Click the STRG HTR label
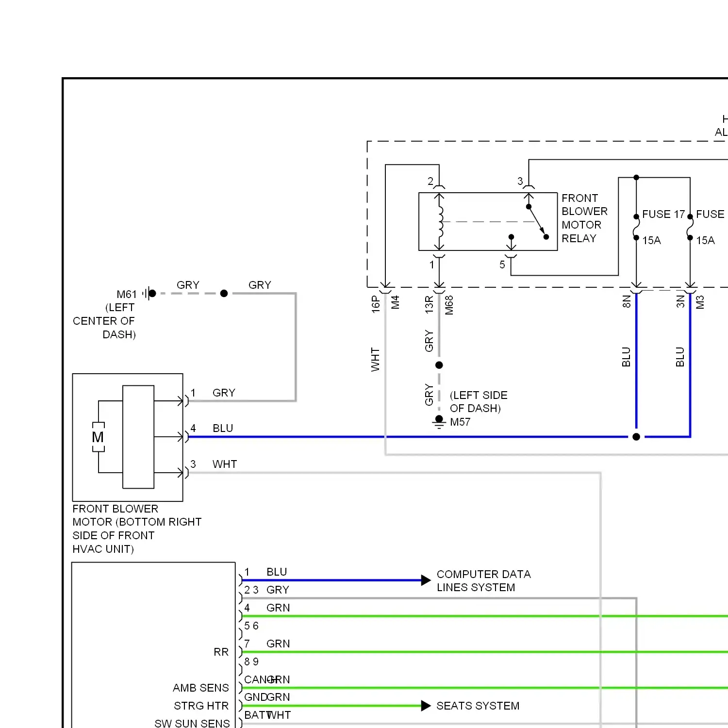Screen dimensions: 728x728 point(201,706)
